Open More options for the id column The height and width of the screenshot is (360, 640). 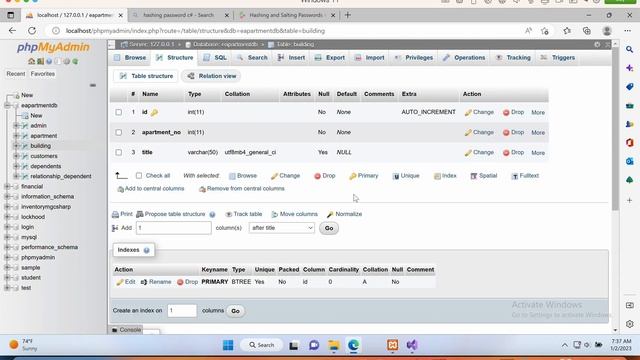[x=538, y=112]
